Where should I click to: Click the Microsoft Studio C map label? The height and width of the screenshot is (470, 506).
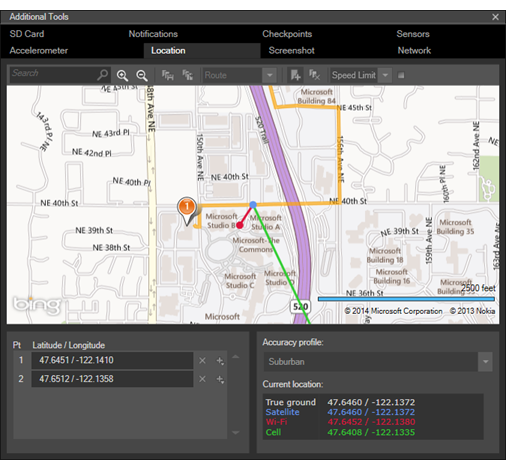(240, 281)
